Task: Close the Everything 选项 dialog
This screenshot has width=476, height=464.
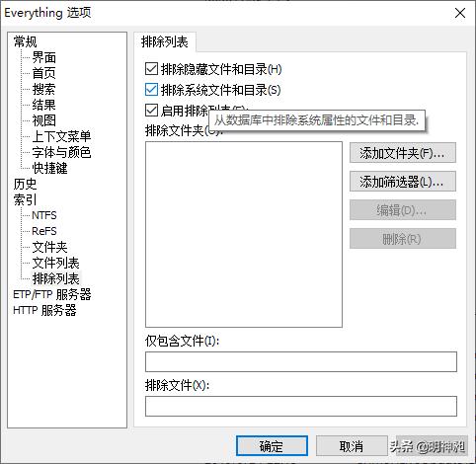Action: (x=459, y=13)
